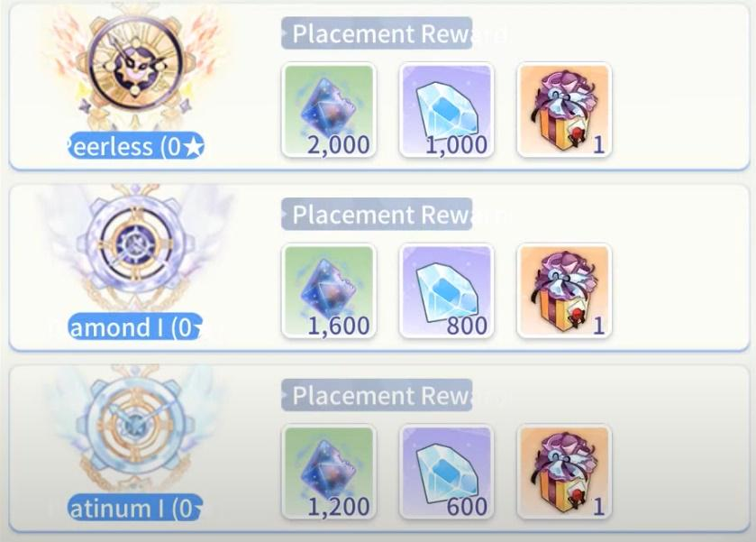The image size is (756, 542).
Task: Open the Platinum I row gift box
Action: click(564, 472)
